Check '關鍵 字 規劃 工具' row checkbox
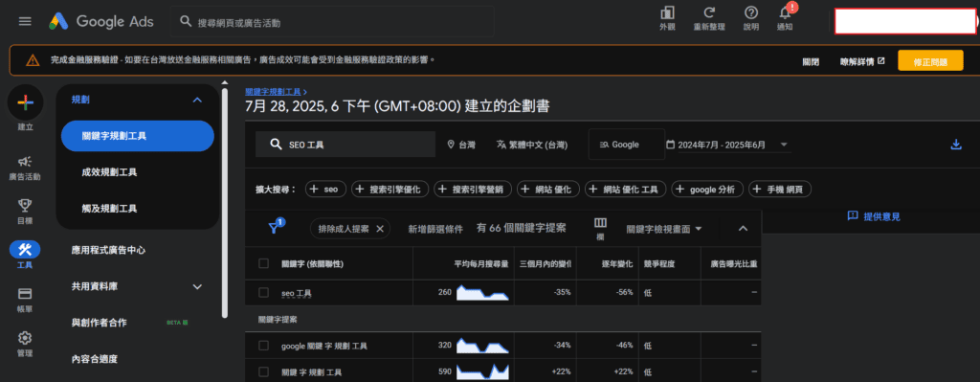 click(264, 372)
